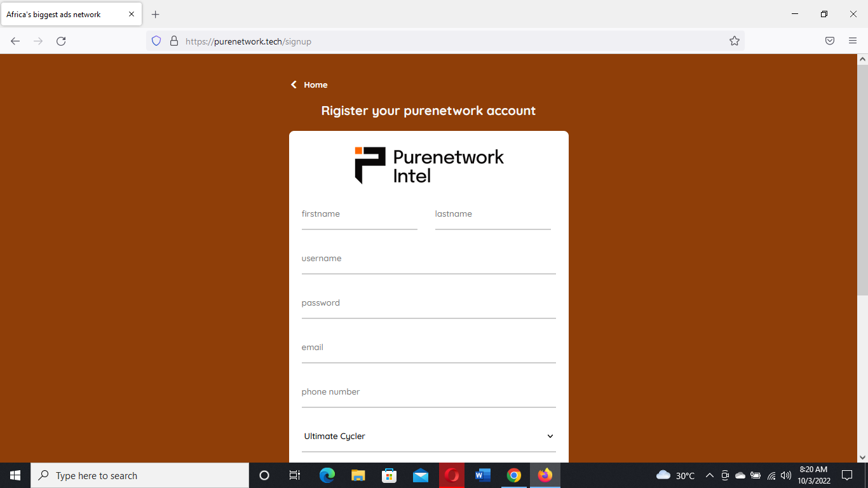The width and height of the screenshot is (868, 488).
Task: Click the Meet Now tray icon
Action: point(725,475)
